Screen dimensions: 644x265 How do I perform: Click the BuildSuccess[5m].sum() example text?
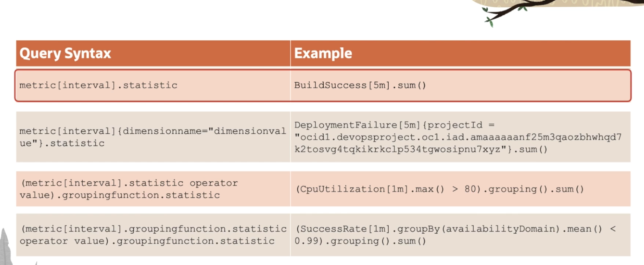pos(360,85)
